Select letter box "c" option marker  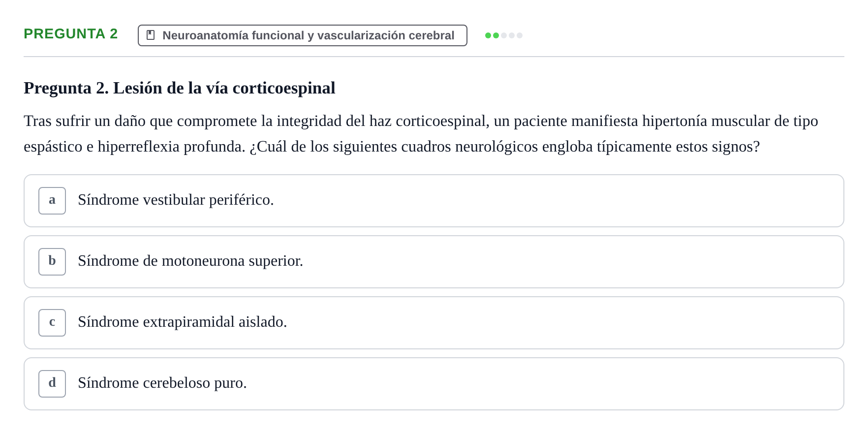pyautogui.click(x=52, y=323)
